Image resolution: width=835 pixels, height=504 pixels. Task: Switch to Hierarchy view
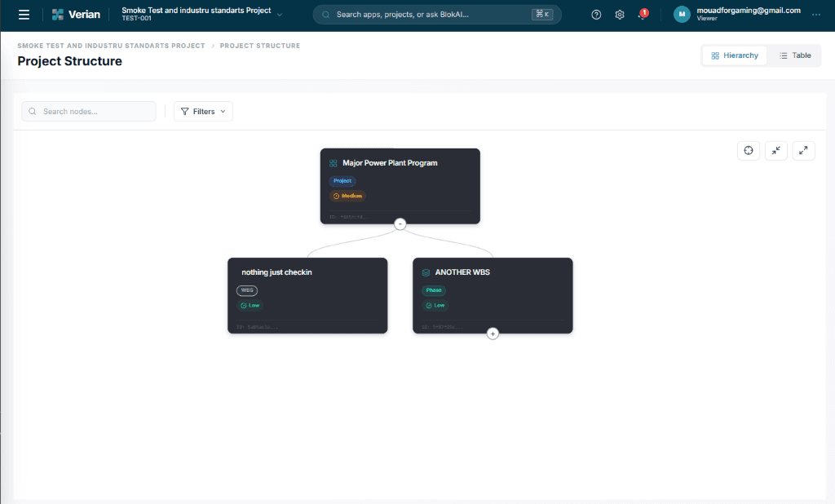[x=735, y=55]
